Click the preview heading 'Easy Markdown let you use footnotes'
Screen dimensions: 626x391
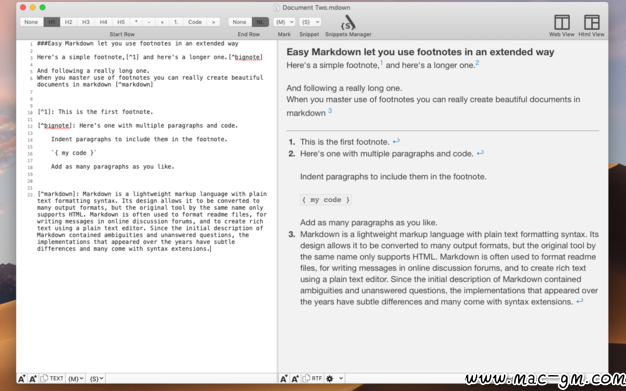420,52
